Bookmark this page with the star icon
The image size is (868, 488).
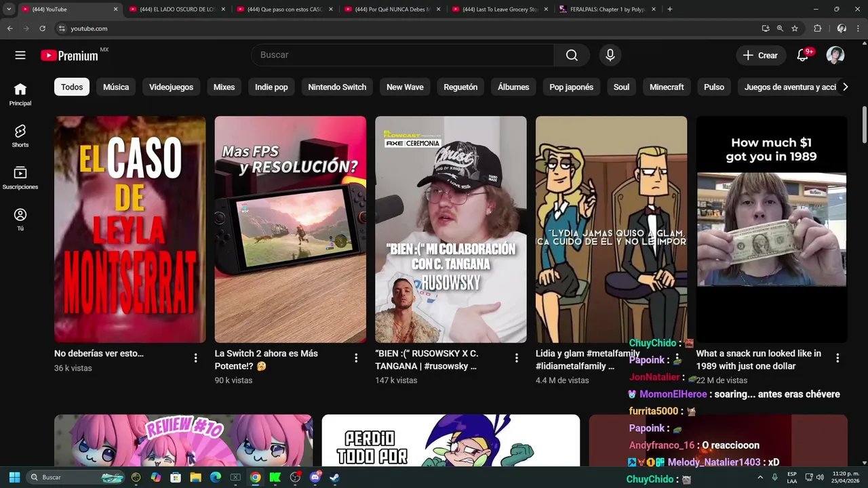click(x=795, y=28)
